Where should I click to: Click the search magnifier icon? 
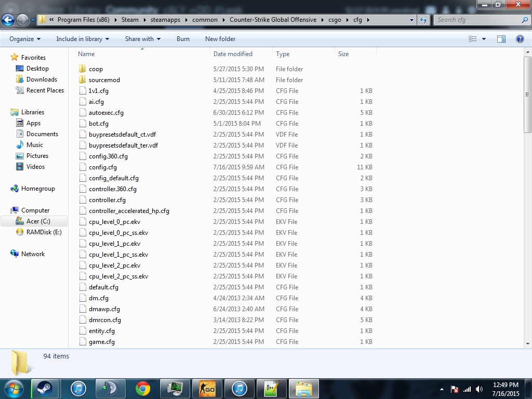point(525,20)
